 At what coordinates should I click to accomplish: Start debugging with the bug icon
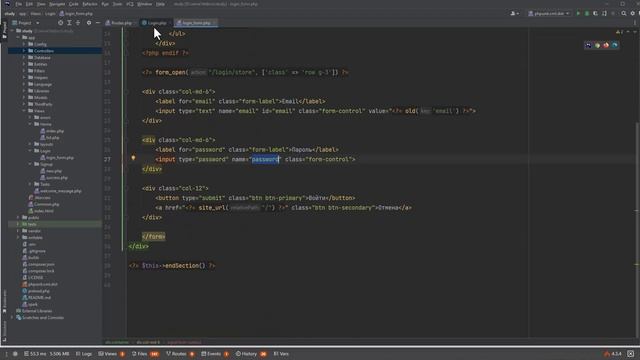pyautogui.click(x=587, y=13)
